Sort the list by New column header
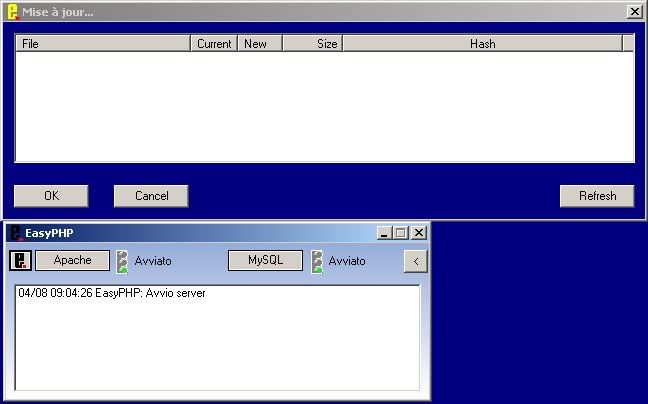The height and width of the screenshot is (404, 648). [260, 43]
